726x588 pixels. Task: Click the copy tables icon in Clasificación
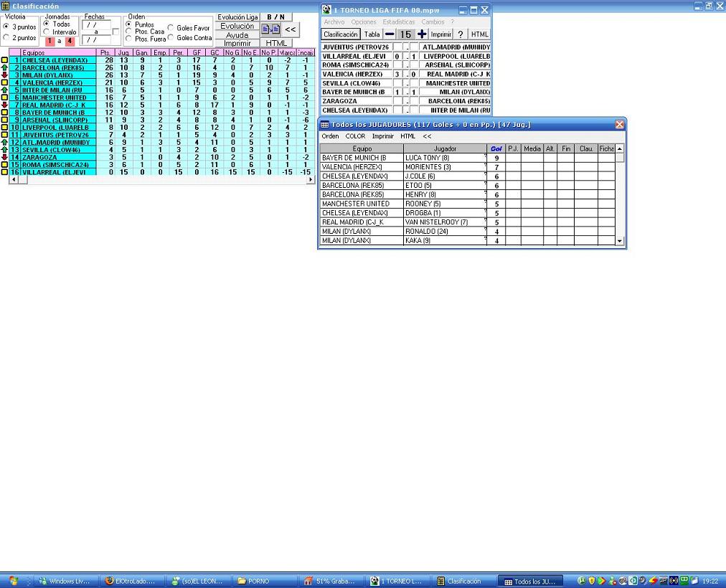click(271, 29)
